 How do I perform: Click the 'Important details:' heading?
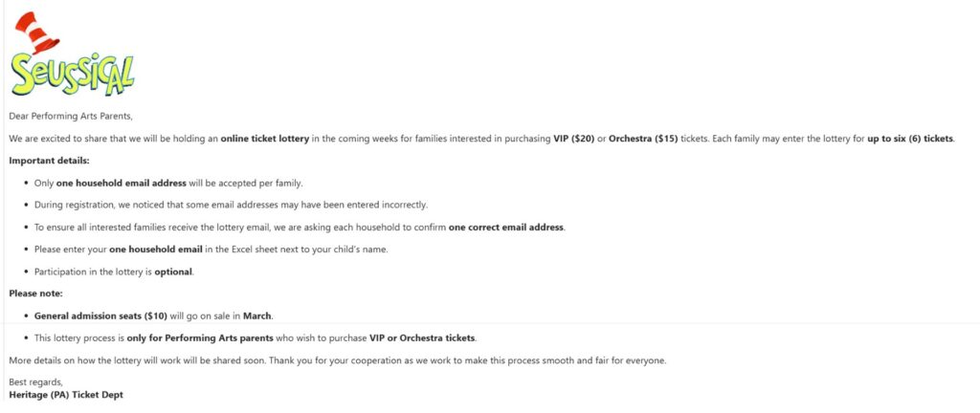click(x=49, y=160)
